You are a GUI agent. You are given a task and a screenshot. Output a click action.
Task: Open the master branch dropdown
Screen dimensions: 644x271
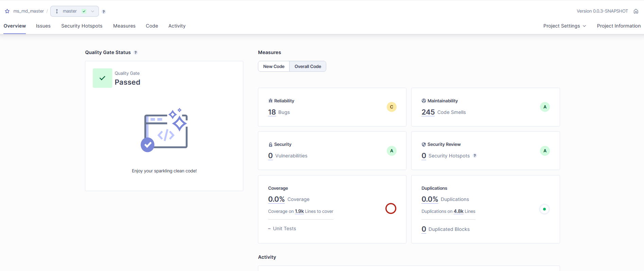click(74, 11)
